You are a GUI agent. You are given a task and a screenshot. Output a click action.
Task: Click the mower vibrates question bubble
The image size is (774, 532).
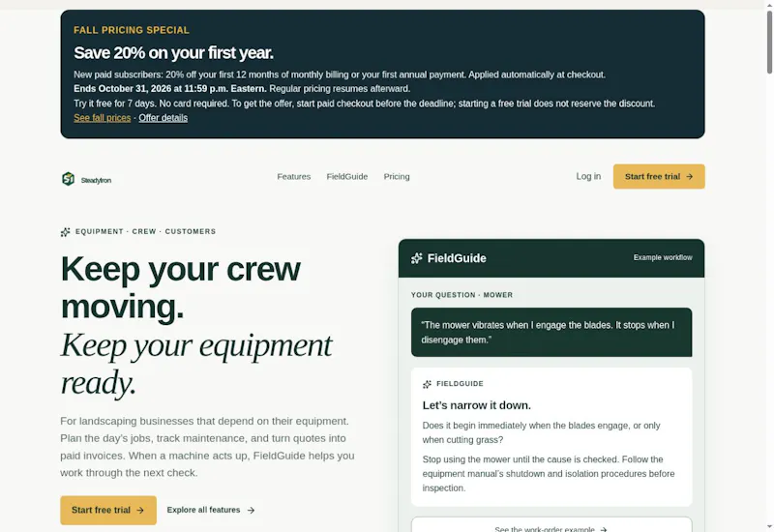(551, 332)
